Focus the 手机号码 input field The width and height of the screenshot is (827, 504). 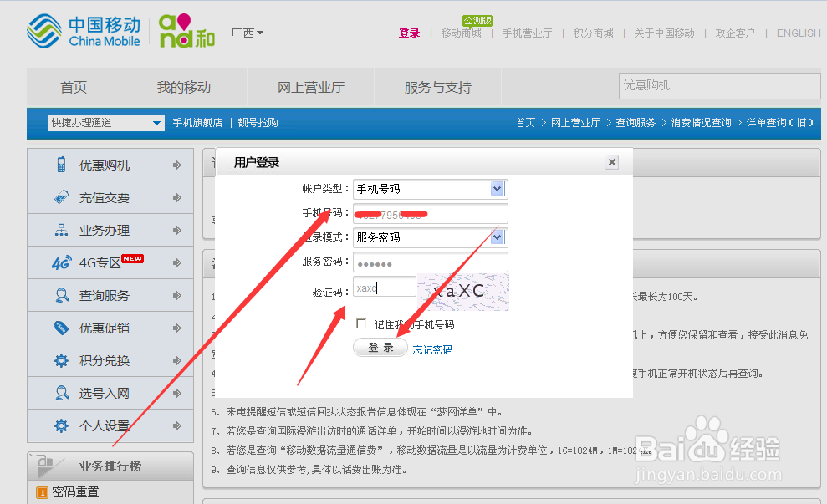tap(431, 213)
